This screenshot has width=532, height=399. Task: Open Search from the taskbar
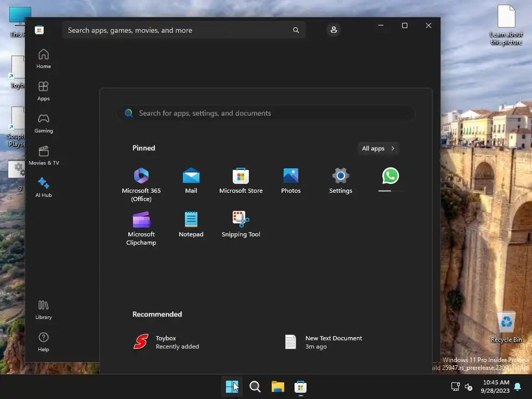[255, 387]
